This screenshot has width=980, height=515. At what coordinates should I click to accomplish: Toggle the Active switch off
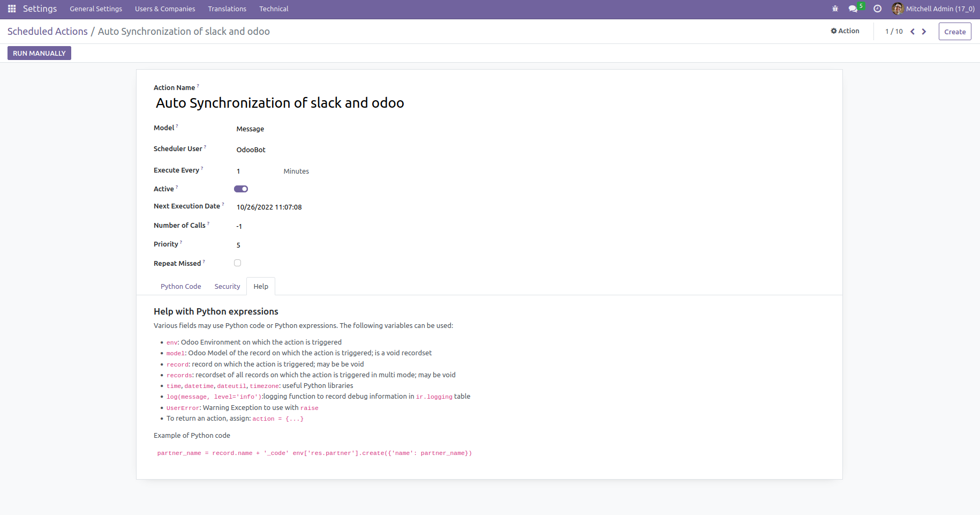pyautogui.click(x=241, y=189)
